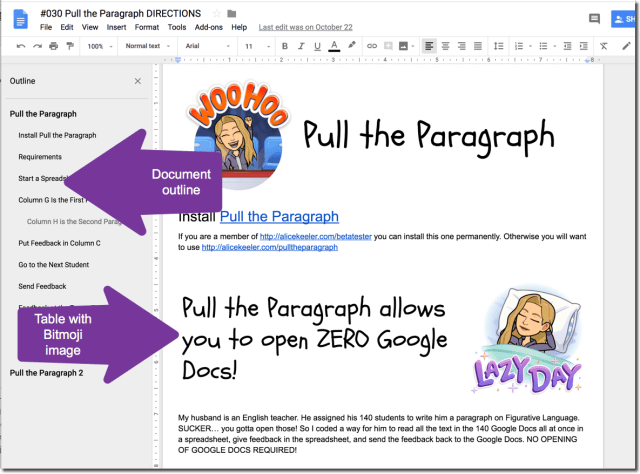Jump to 'Go to the Next Student' outline item
Screen dimensions: 640x474
pyautogui.click(x=53, y=265)
